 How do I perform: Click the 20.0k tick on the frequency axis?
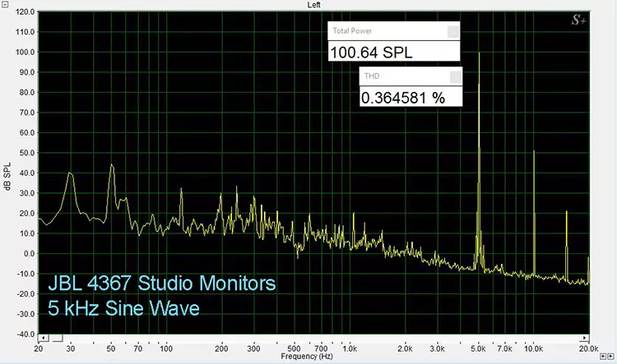pos(589,348)
